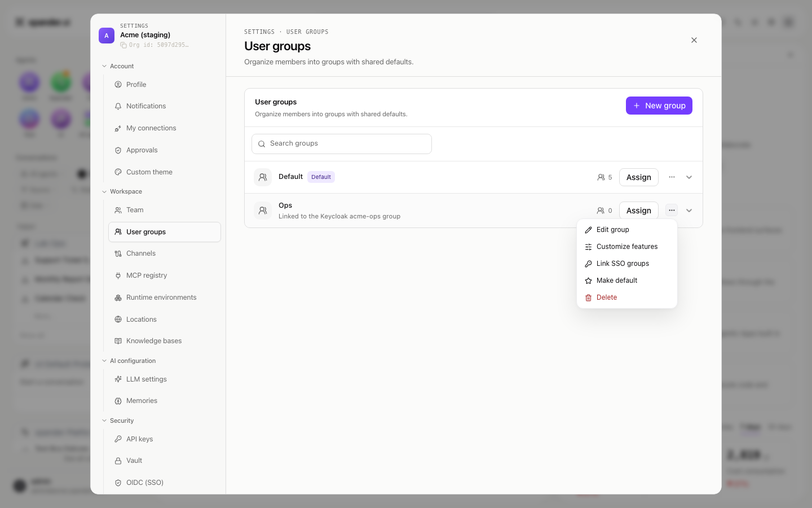The height and width of the screenshot is (508, 812).
Task: Assign members to Ops group
Action: (639, 211)
